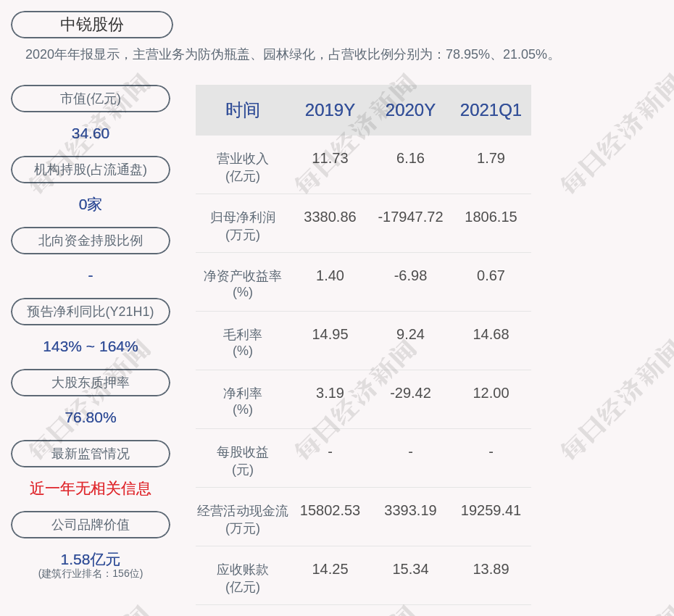674x616 pixels.
Task: Click the net profit value 3380.86
Action: 330,217
